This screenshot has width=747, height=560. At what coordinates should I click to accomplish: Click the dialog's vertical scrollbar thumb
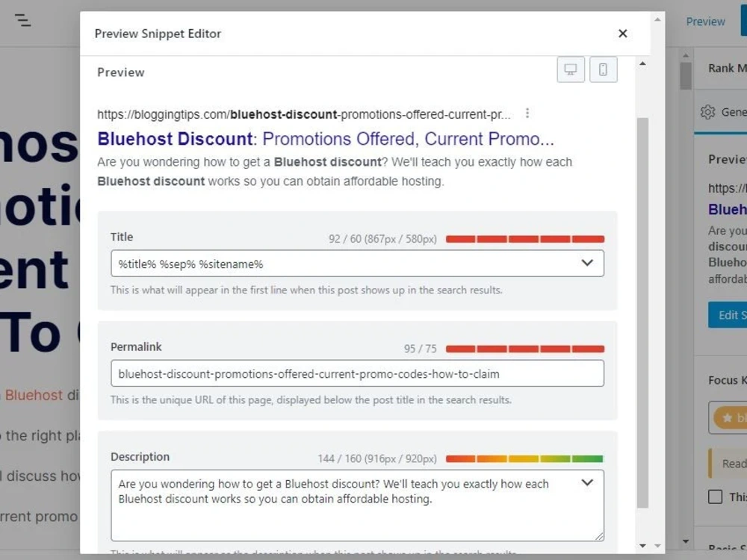point(642,313)
